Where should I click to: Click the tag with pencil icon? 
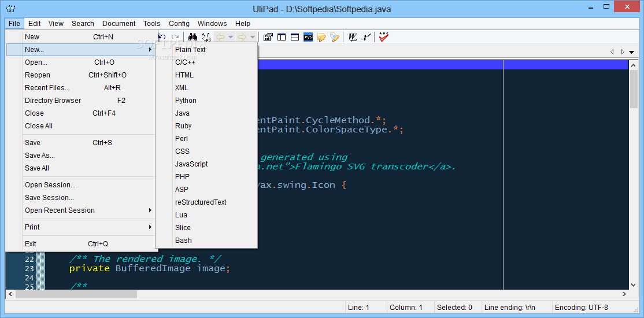(x=335, y=37)
